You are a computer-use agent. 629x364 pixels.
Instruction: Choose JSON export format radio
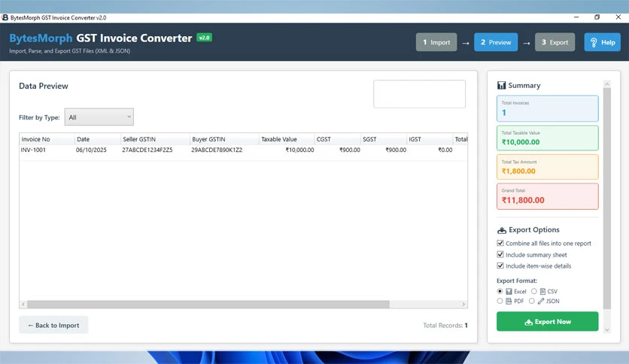(531, 301)
